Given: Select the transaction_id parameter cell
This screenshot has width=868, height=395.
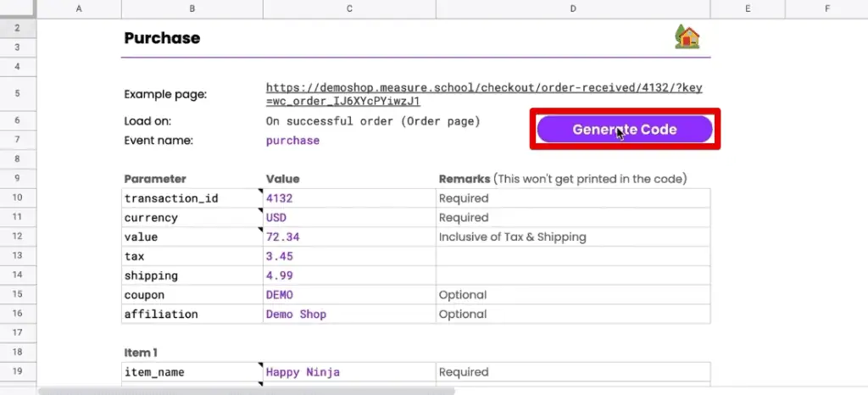Looking at the screenshot, I should tap(192, 198).
